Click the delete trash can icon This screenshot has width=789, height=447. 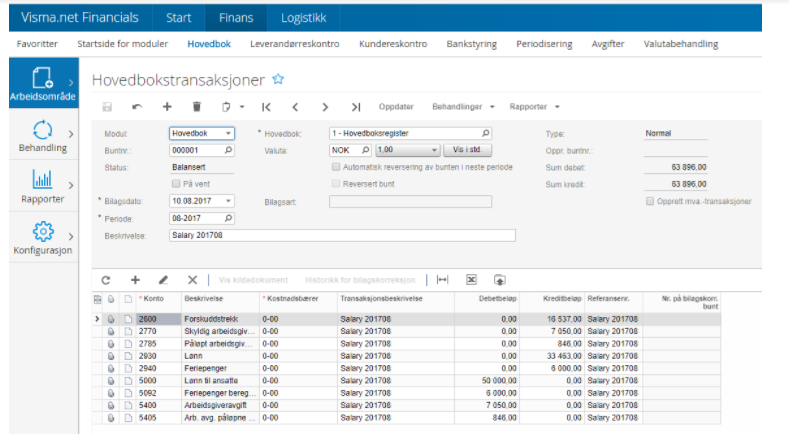click(196, 107)
